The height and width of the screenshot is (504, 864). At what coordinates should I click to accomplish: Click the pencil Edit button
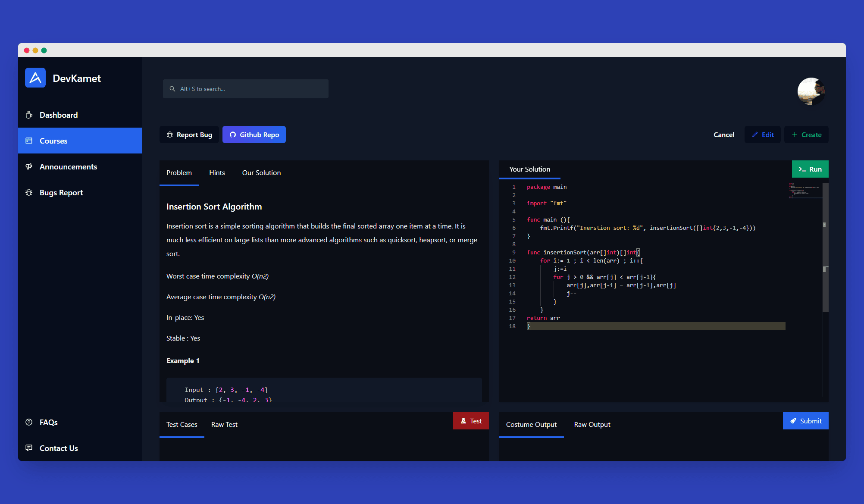tap(762, 135)
